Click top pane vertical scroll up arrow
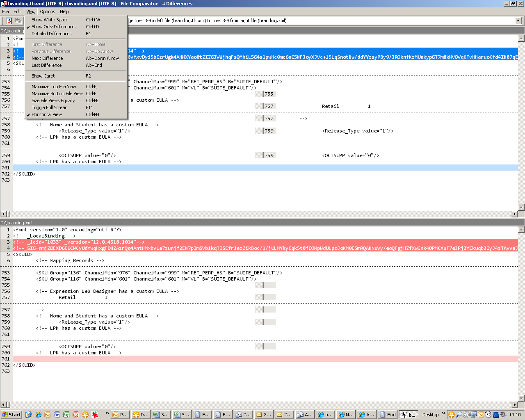The width and height of the screenshot is (525, 420). coord(521,39)
